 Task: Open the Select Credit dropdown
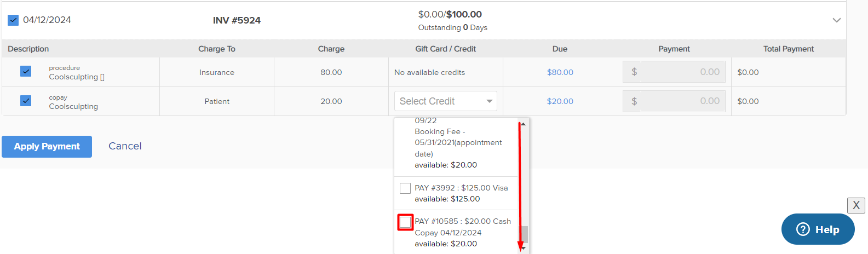click(445, 101)
